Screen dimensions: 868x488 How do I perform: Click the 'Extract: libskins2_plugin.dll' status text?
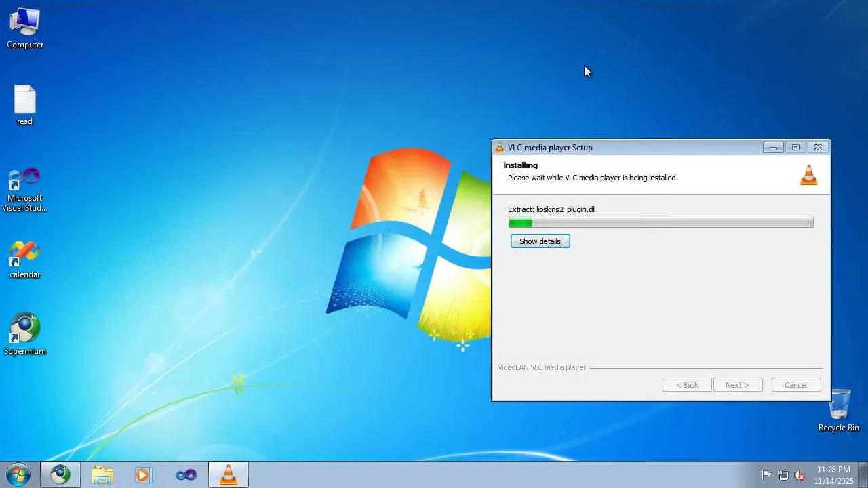(x=552, y=209)
